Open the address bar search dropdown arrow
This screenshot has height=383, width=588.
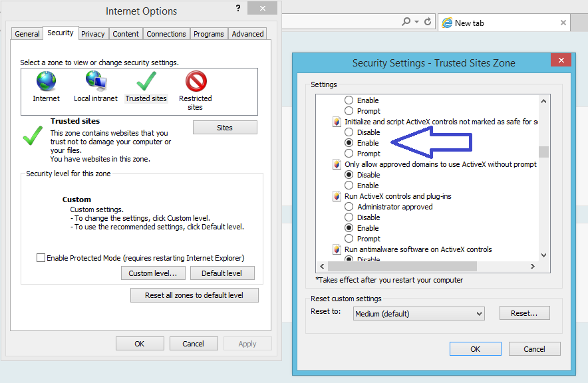coord(416,22)
